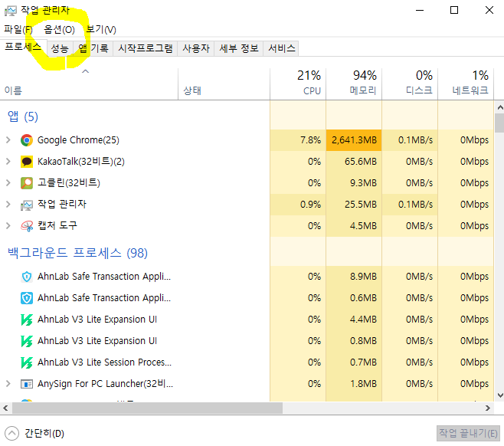The height and width of the screenshot is (446, 504).
Task: Click the 고클린 app icon
Action: [x=27, y=183]
